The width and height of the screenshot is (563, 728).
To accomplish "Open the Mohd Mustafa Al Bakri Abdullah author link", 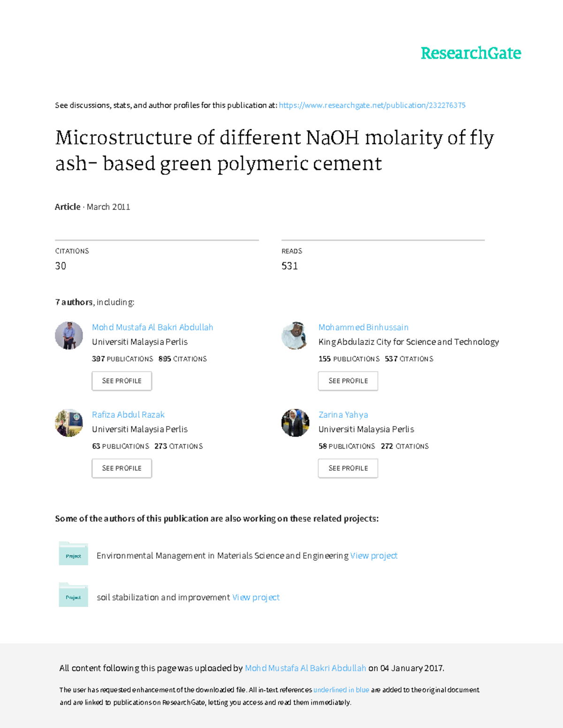I will coord(152,327).
